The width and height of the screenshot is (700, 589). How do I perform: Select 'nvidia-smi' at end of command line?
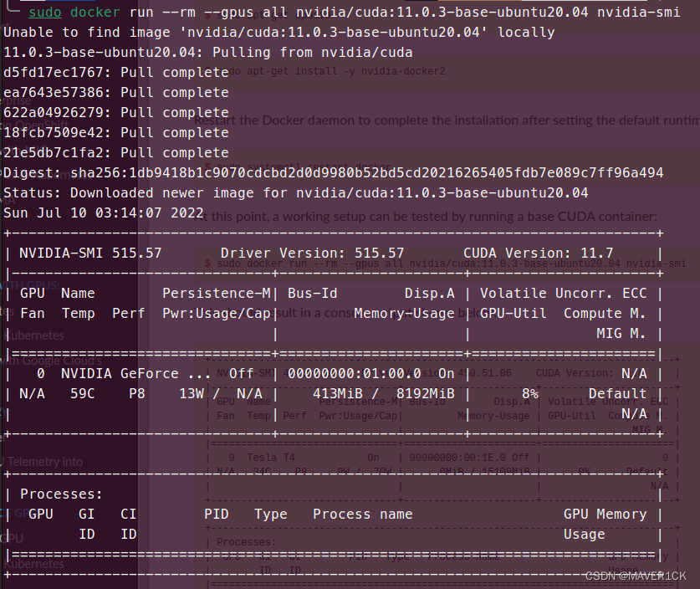pyautogui.click(x=638, y=12)
